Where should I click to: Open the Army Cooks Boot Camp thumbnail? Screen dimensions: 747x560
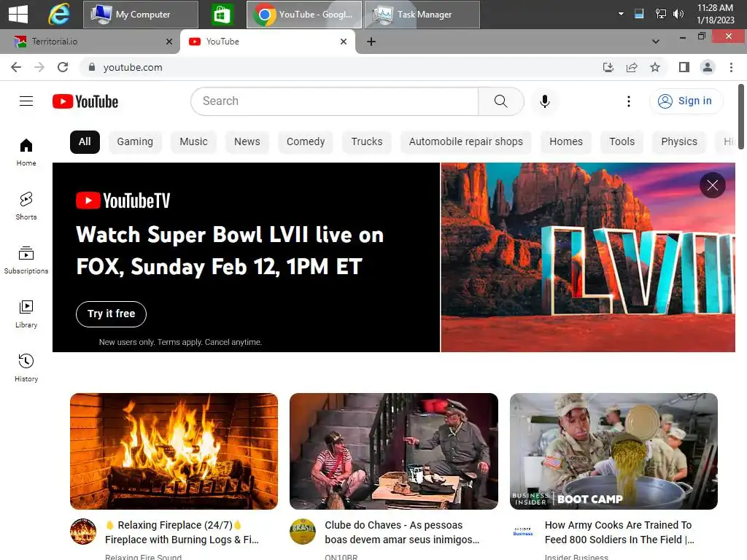(x=614, y=451)
